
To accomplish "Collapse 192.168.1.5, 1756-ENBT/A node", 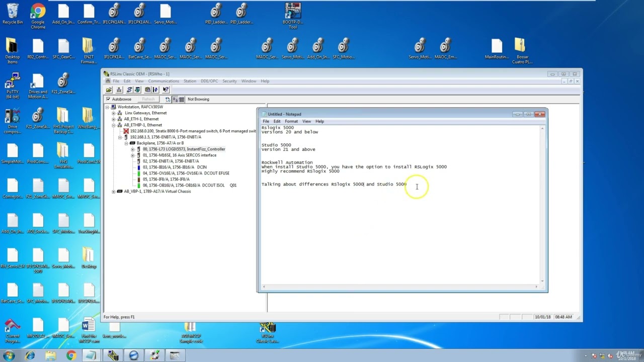I will (120, 137).
